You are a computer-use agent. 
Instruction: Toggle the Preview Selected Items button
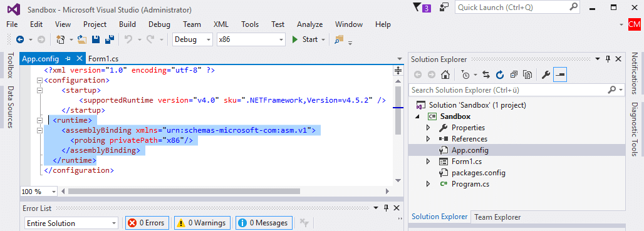point(560,74)
